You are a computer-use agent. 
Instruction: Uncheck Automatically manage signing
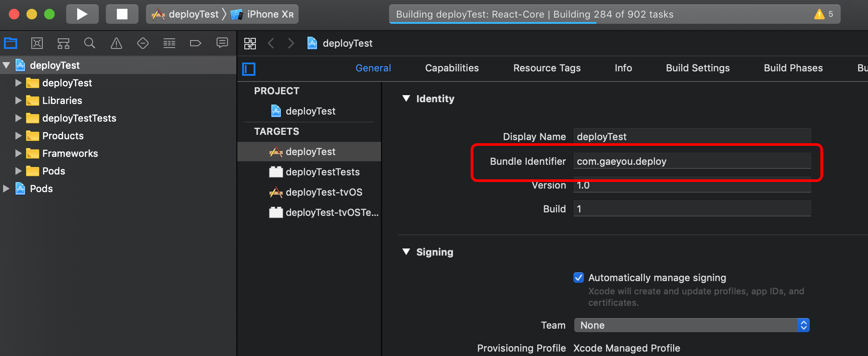coord(579,278)
